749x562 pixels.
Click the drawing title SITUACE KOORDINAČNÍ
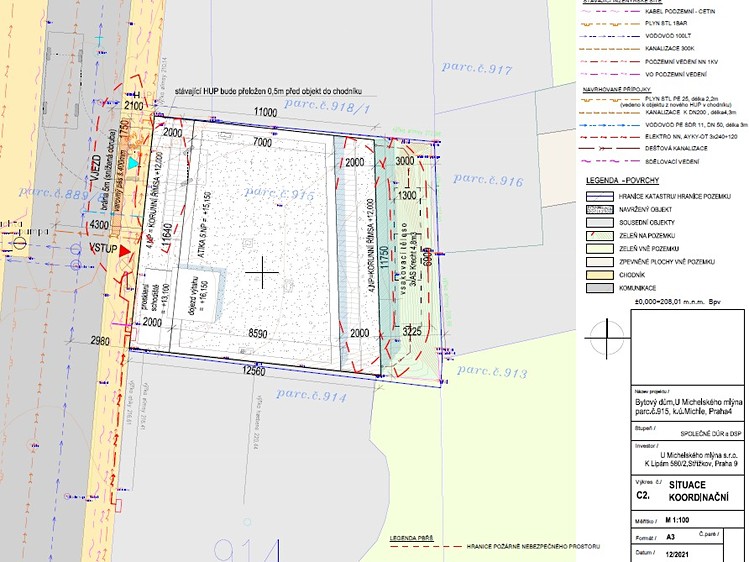[x=698, y=491]
